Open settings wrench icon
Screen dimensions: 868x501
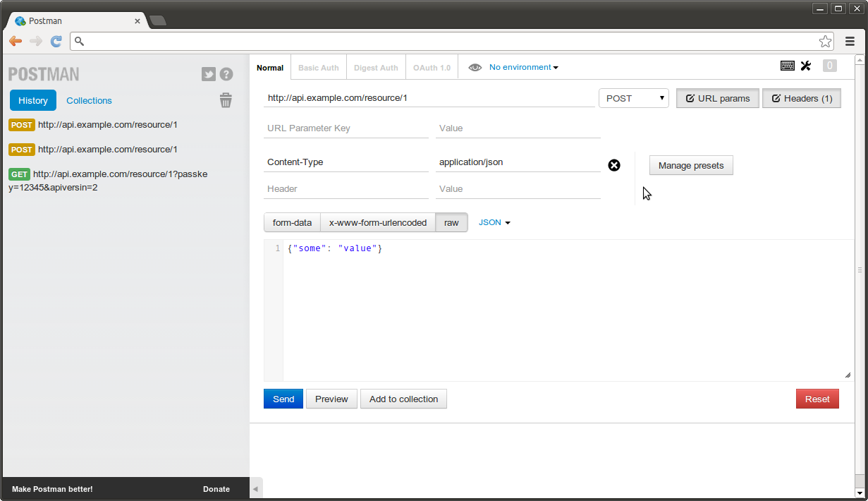[x=806, y=66]
